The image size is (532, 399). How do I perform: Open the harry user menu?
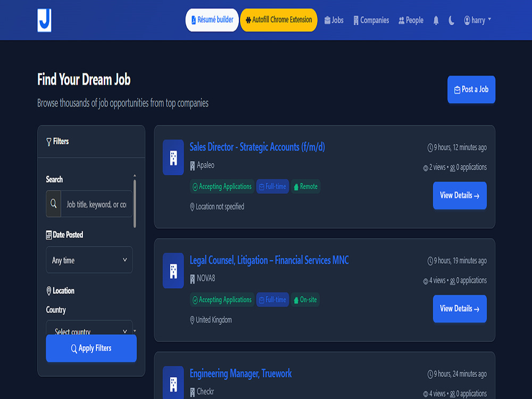point(477,20)
